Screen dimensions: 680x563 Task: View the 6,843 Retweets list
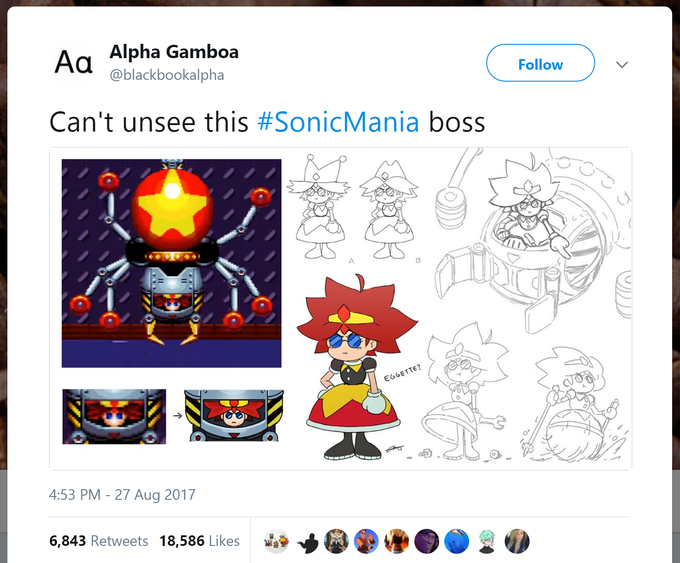click(x=98, y=541)
